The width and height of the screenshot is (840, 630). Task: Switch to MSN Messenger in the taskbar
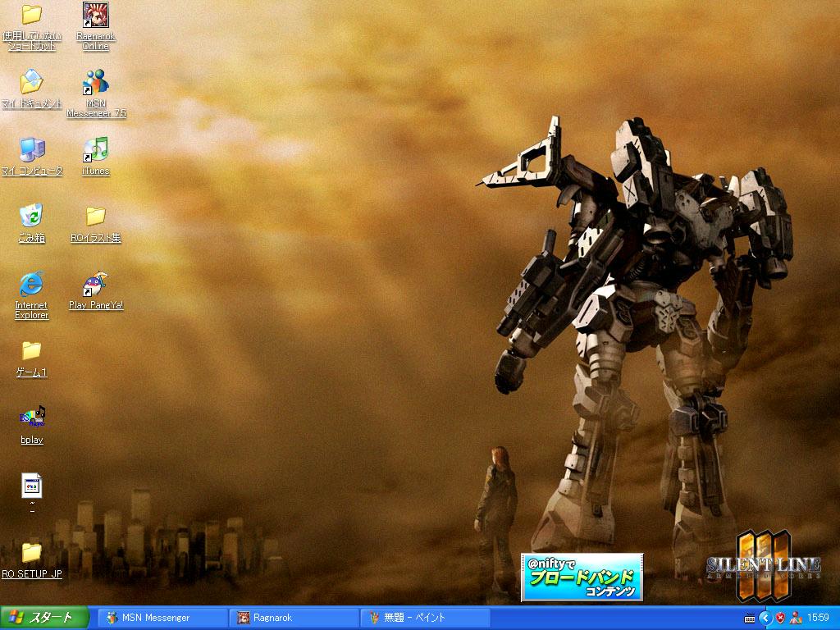point(163,618)
